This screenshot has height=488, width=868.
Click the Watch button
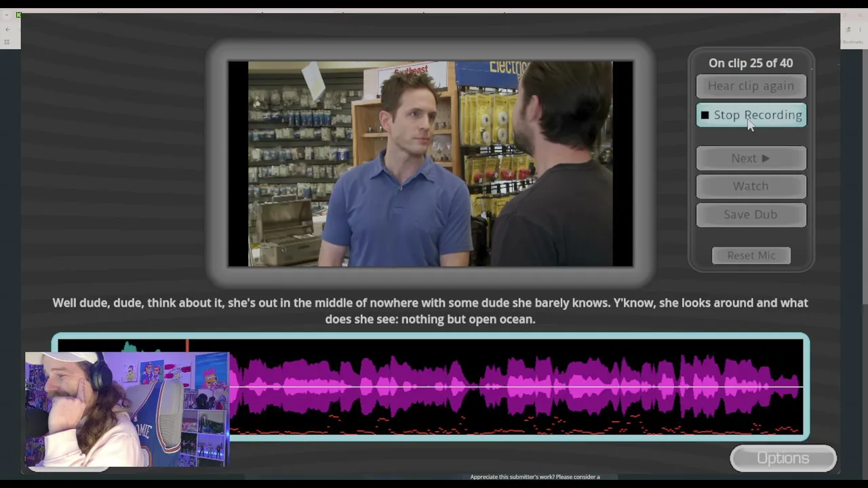tap(751, 186)
